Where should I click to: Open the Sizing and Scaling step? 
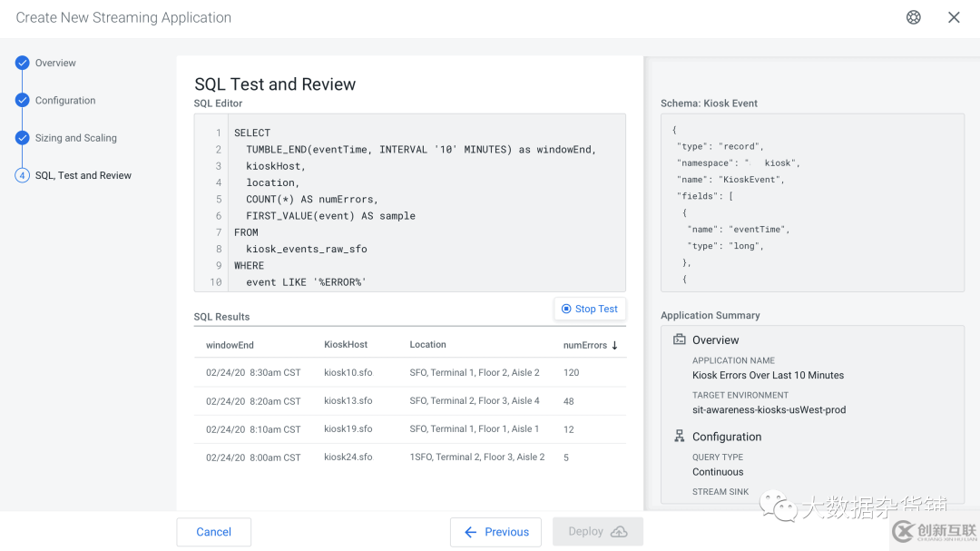75,138
